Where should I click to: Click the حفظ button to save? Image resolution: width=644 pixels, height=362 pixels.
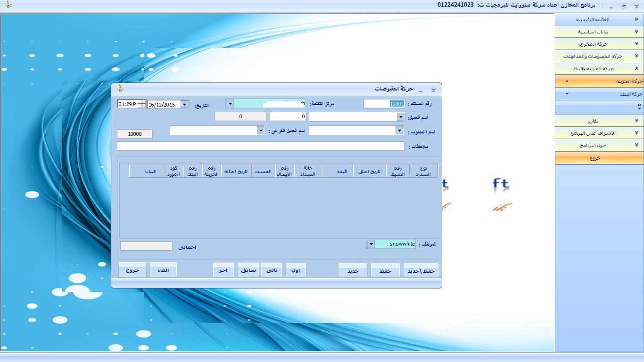tap(385, 271)
